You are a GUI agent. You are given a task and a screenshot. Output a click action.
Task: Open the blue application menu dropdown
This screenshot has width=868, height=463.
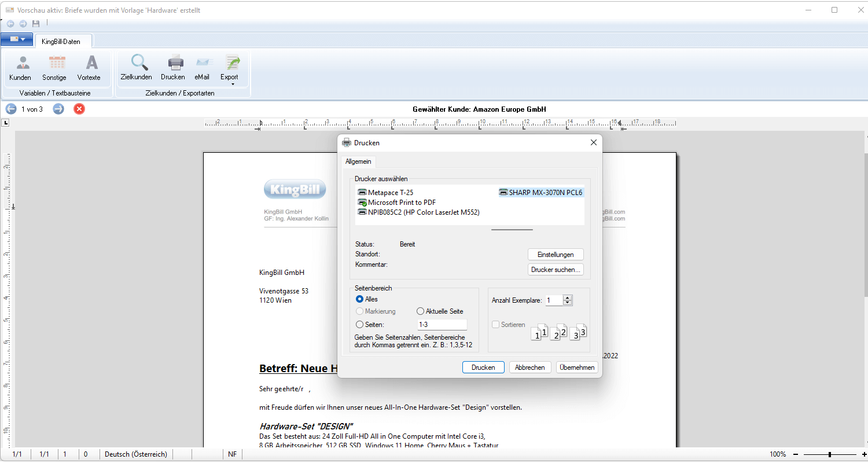point(17,39)
